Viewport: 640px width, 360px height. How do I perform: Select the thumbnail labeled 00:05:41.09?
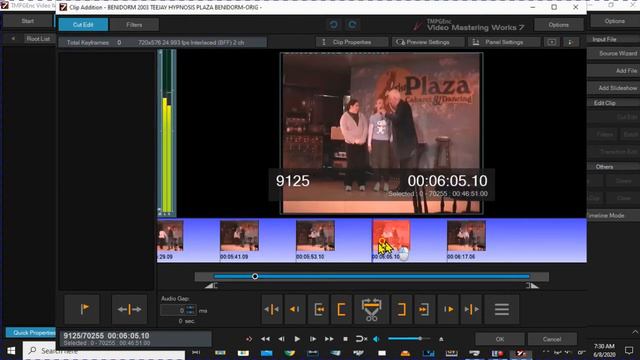tap(239, 236)
